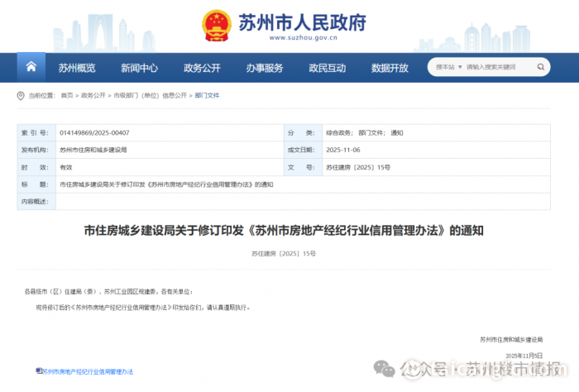Click the search keyword input field
The height and width of the screenshot is (392, 579).
495,67
